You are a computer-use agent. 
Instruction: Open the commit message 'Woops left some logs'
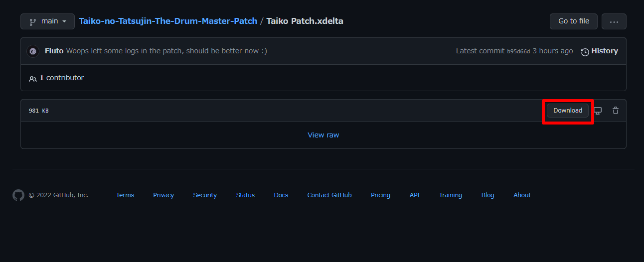coord(166,51)
